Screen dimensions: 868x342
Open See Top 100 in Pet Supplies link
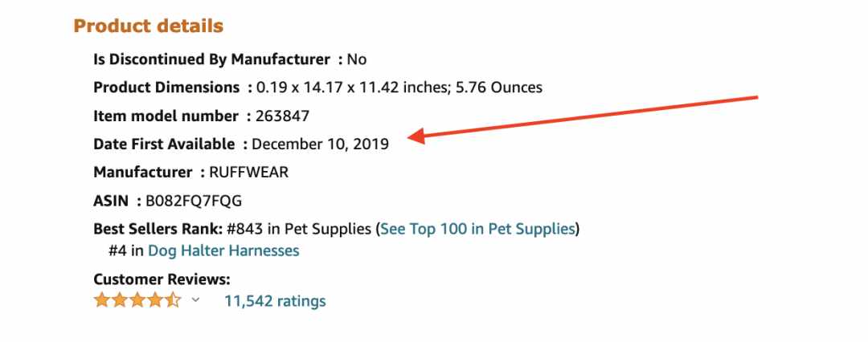(477, 229)
